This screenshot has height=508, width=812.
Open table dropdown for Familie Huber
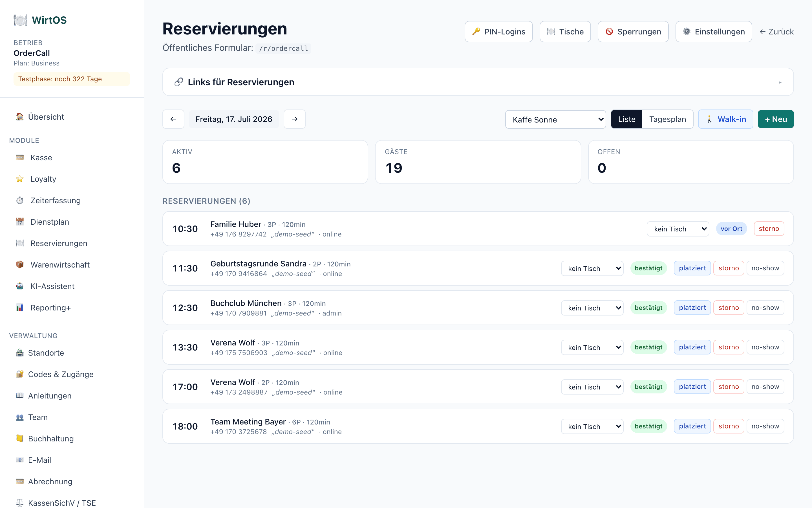[678, 229]
